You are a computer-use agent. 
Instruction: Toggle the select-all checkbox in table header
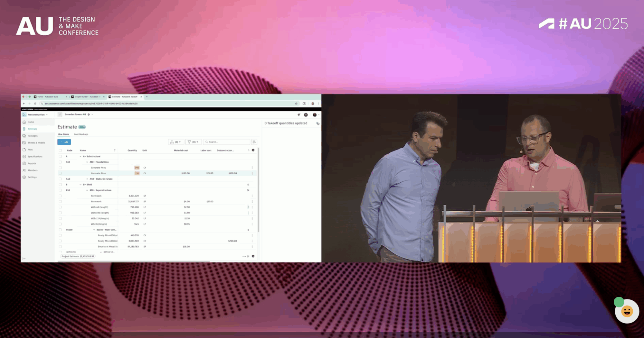[x=60, y=151]
